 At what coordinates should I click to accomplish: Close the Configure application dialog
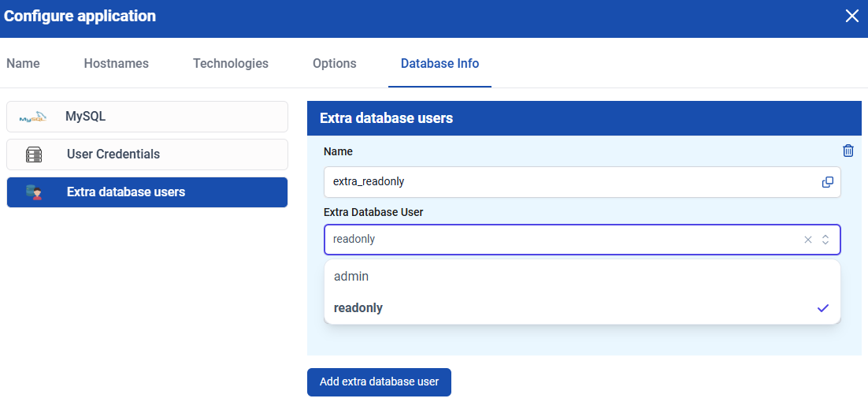[x=851, y=17]
